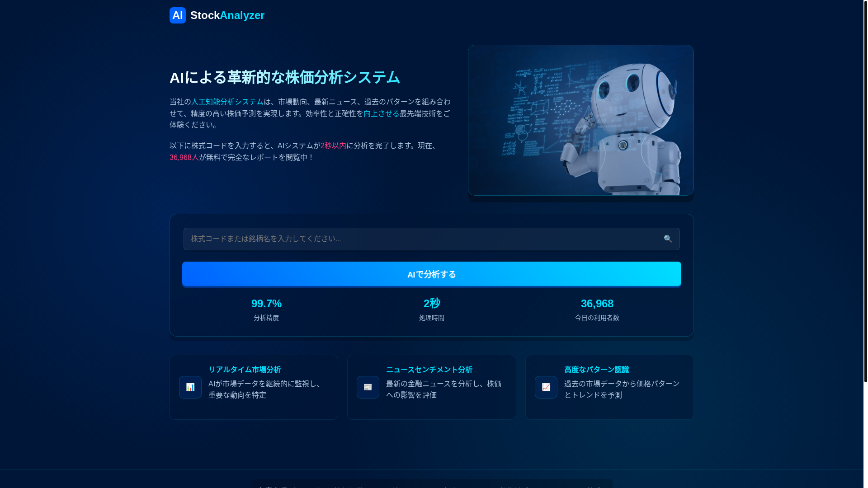
Task: Click the pink 2秒以内 text
Action: click(333, 145)
